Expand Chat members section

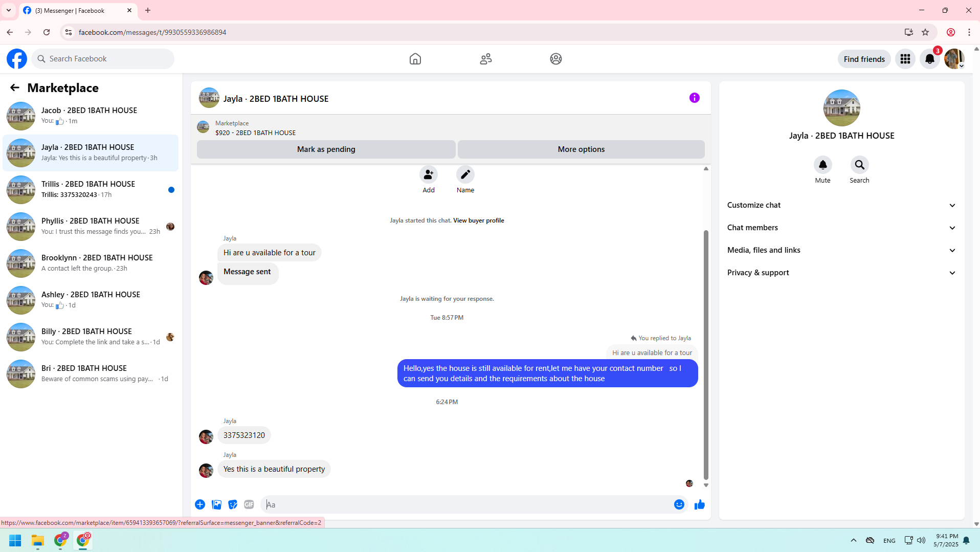click(841, 228)
